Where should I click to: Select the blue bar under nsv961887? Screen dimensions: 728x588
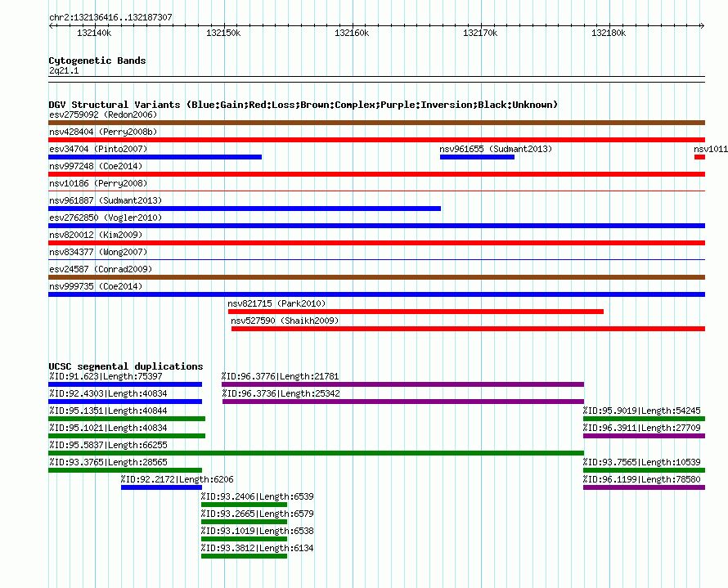(245, 209)
